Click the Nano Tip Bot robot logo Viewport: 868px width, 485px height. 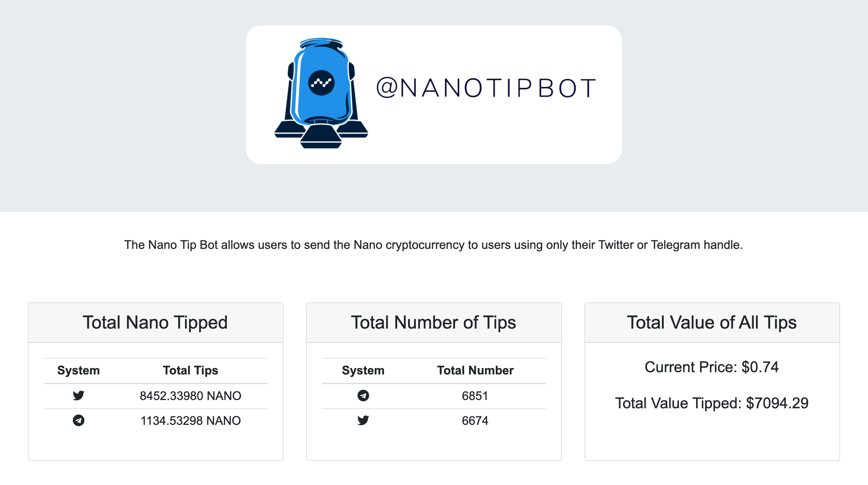pos(321,93)
